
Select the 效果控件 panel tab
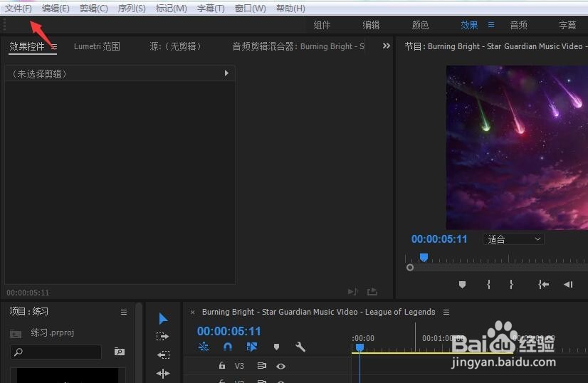pos(27,46)
